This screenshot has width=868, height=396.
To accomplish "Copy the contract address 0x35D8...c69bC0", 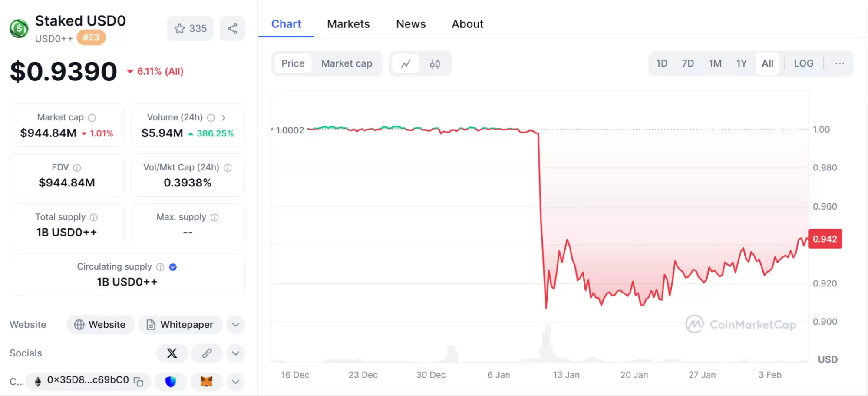I will tap(138, 381).
